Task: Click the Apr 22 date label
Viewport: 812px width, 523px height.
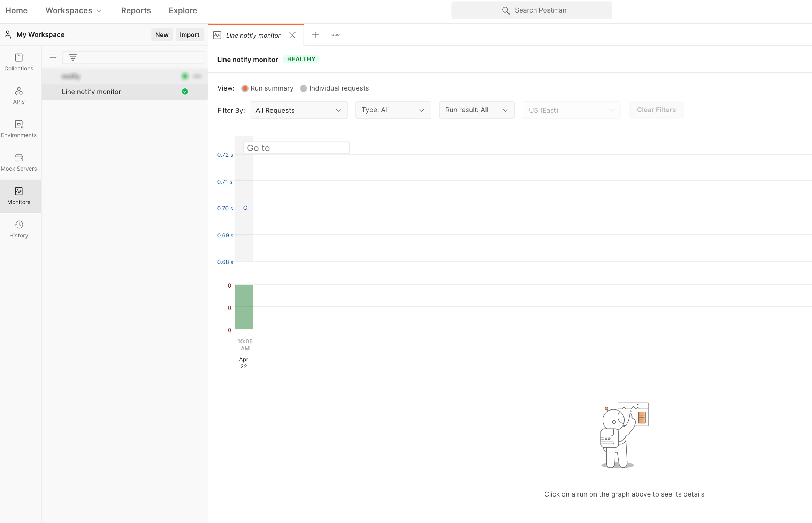Action: (x=244, y=363)
